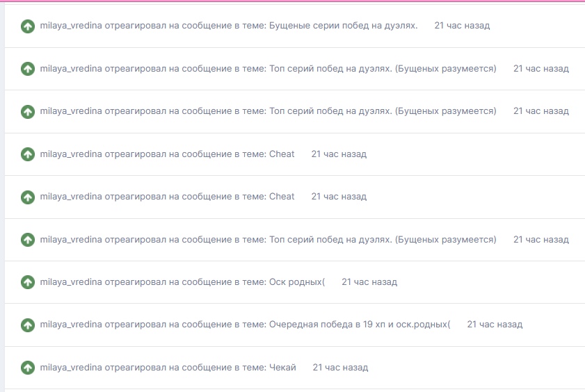Click upvote icon on sixth row Топ серий entry

[x=28, y=240]
